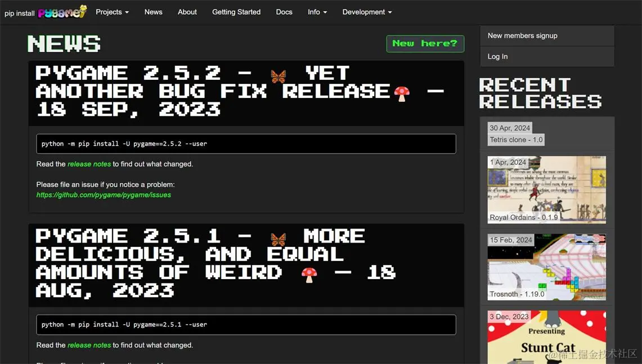The width and height of the screenshot is (642, 364).
Task: Open the pygame 2.5.1 news headline
Action: pos(216,263)
